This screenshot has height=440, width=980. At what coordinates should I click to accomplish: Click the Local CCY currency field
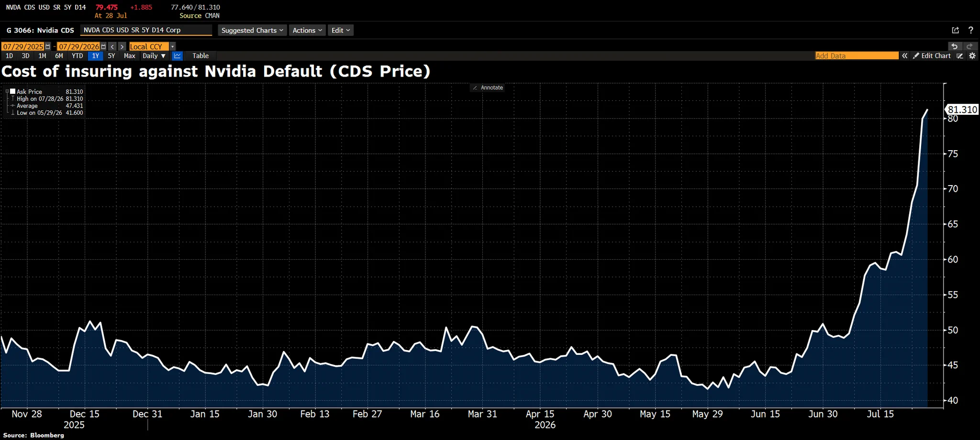coord(149,46)
